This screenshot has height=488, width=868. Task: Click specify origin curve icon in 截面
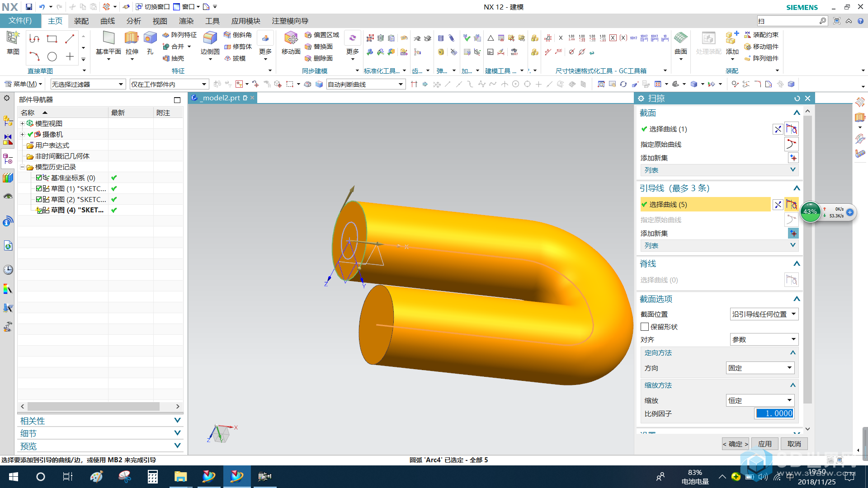coord(791,144)
